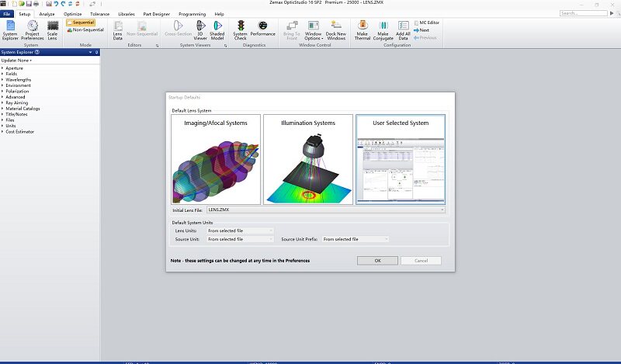Click Bring To Front icon
Viewport: 621px width, 364px height.
(x=292, y=30)
